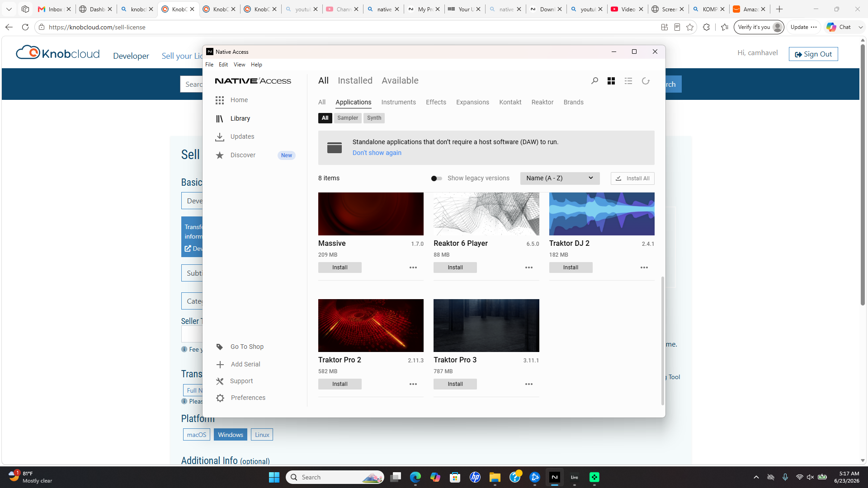The height and width of the screenshot is (488, 868).
Task: Click the Traktor Pro 3 thumbnail
Action: [486, 325]
